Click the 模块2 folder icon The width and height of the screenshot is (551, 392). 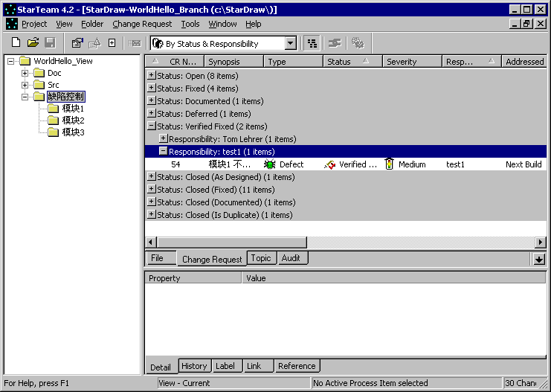click(x=53, y=121)
